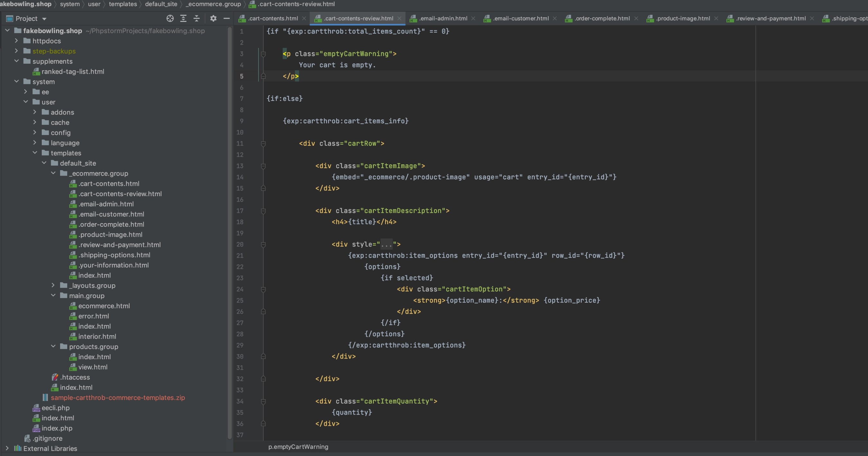
Task: Toggle code fold marker on line 11
Action: click(x=264, y=143)
